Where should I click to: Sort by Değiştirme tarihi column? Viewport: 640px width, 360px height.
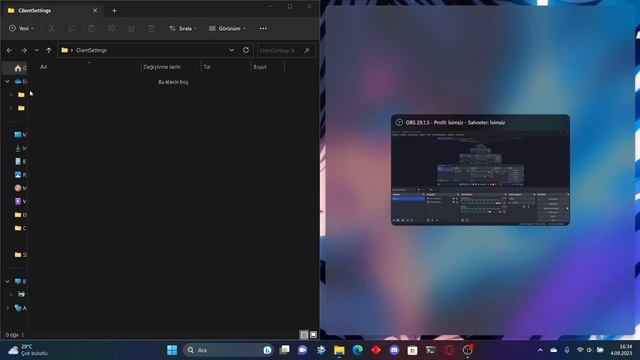coord(162,67)
